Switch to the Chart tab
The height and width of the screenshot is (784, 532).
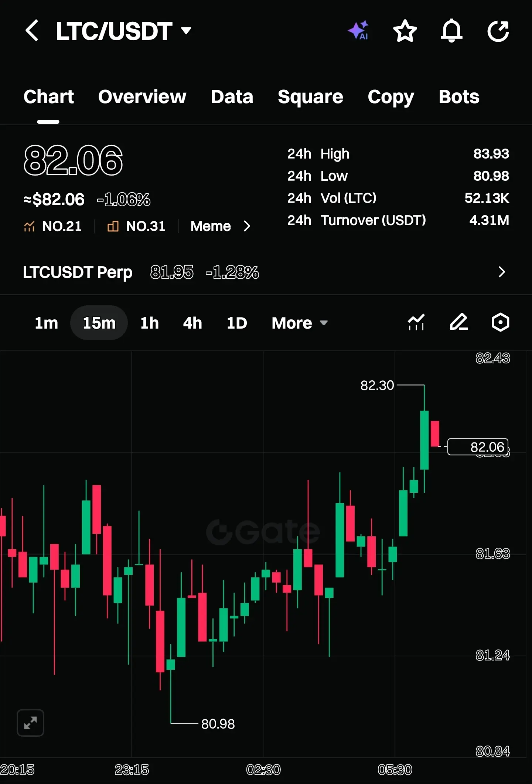point(48,97)
